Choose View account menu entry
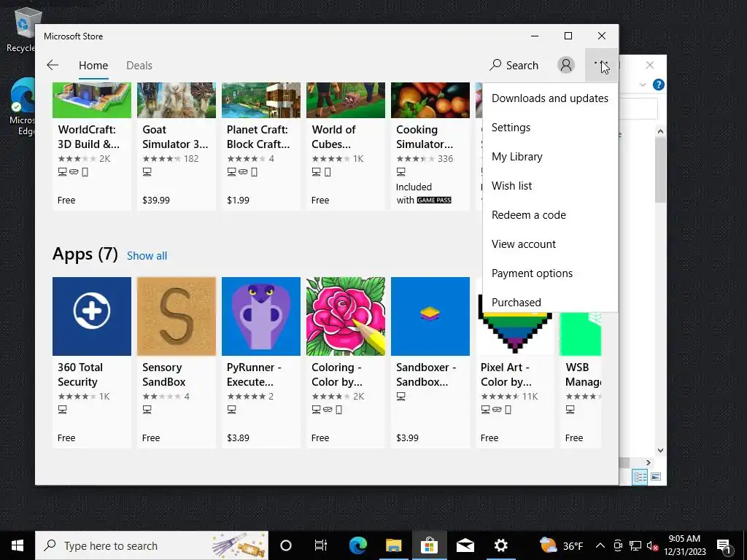Image resolution: width=747 pixels, height=560 pixels. (x=550, y=244)
